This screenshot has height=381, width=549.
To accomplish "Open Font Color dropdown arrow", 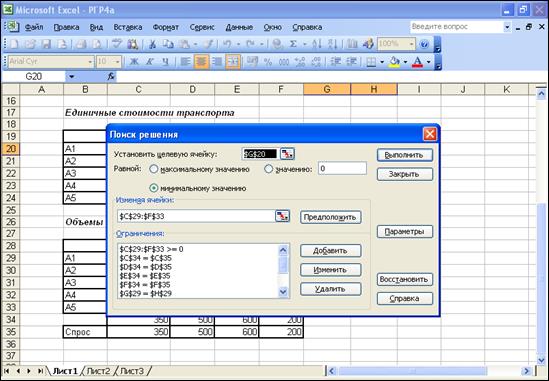I will (429, 62).
